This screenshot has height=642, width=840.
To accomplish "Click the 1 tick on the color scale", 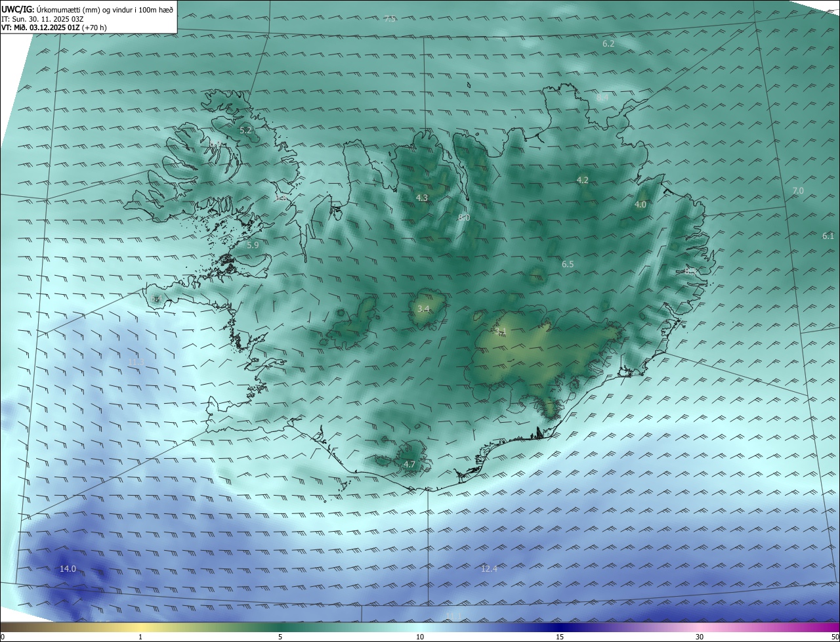I will (140, 637).
